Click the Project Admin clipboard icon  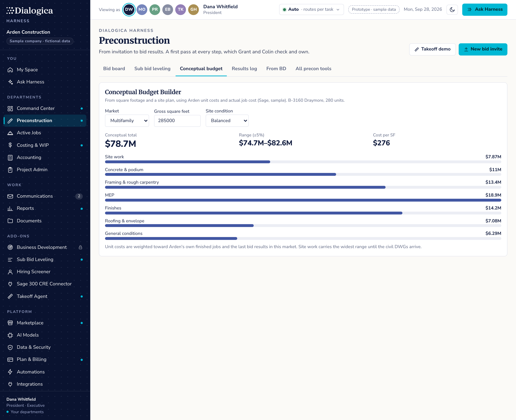[10, 170]
